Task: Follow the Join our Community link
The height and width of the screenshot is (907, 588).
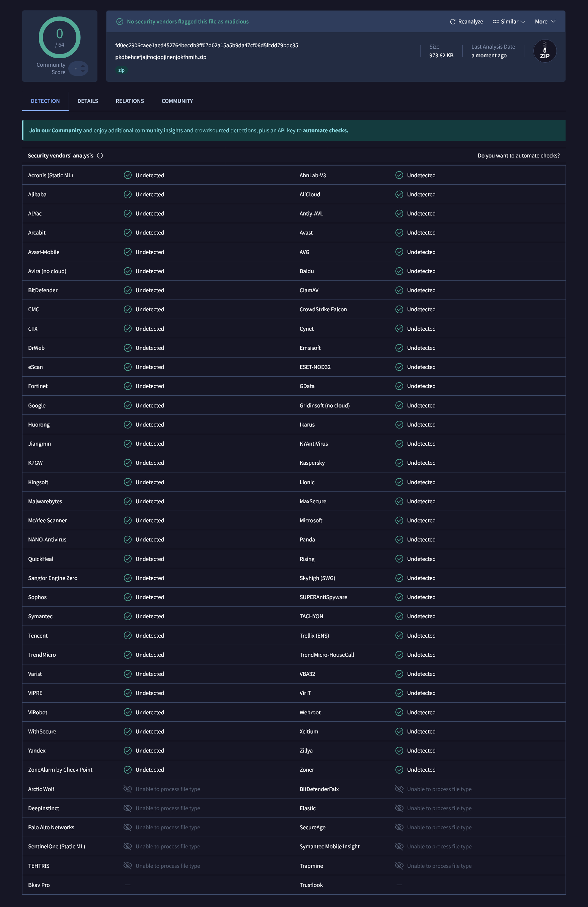Action: pos(56,130)
